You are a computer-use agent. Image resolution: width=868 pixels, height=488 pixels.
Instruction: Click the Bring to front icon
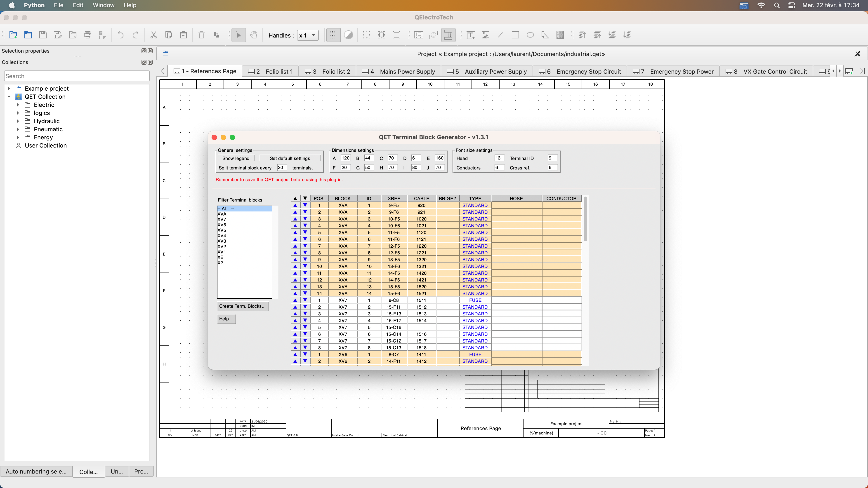[582, 35]
